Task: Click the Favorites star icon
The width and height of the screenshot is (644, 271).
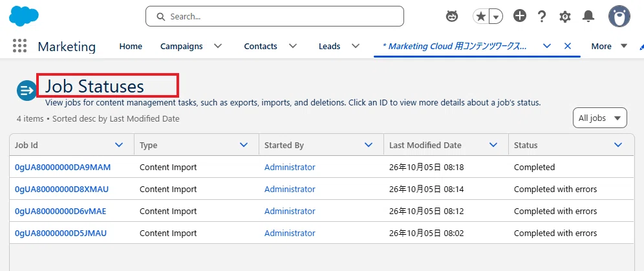Action: (481, 16)
